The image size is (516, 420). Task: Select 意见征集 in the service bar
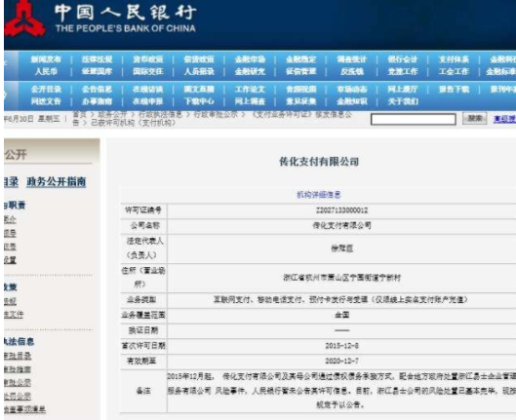(x=301, y=101)
